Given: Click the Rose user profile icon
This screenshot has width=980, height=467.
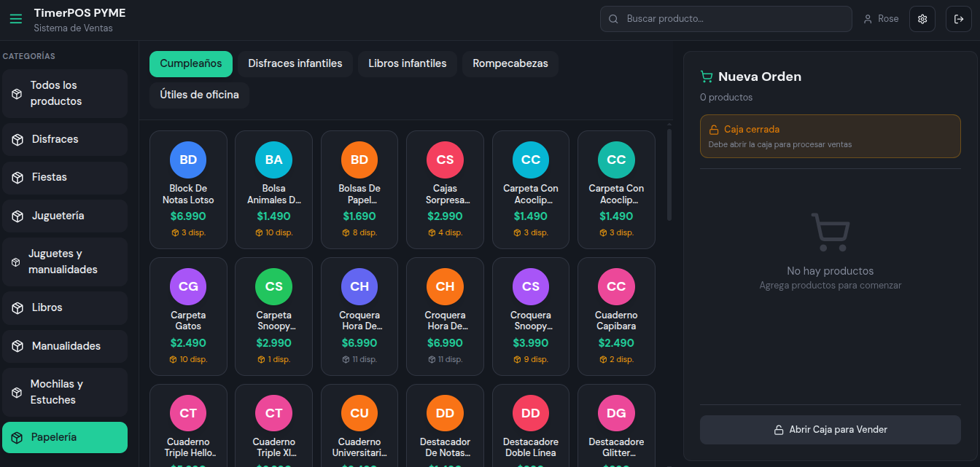Looking at the screenshot, I should pyautogui.click(x=868, y=19).
